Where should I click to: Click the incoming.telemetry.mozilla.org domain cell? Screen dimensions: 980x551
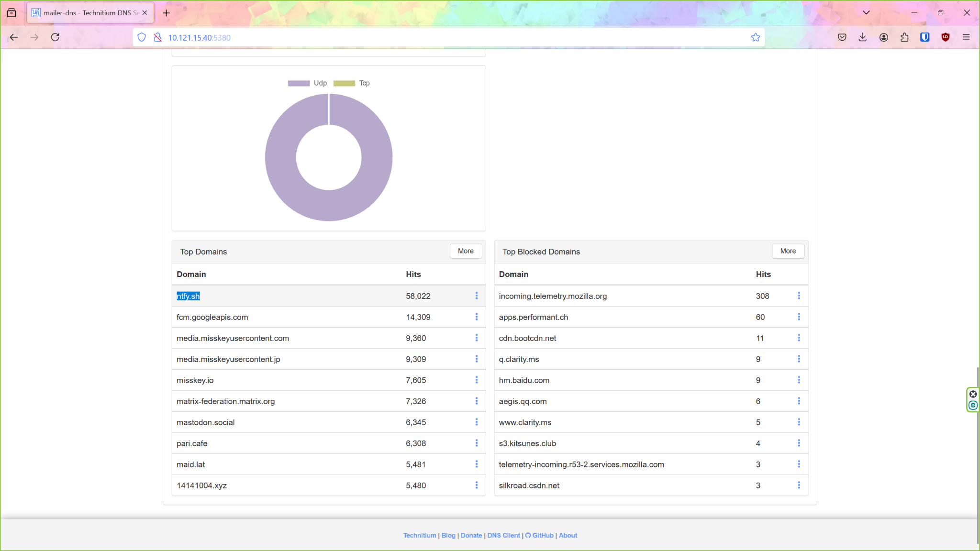[x=553, y=296]
